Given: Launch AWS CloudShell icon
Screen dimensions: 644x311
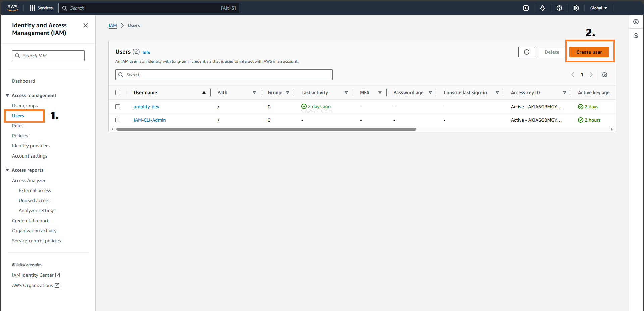Looking at the screenshot, I should click(526, 8).
